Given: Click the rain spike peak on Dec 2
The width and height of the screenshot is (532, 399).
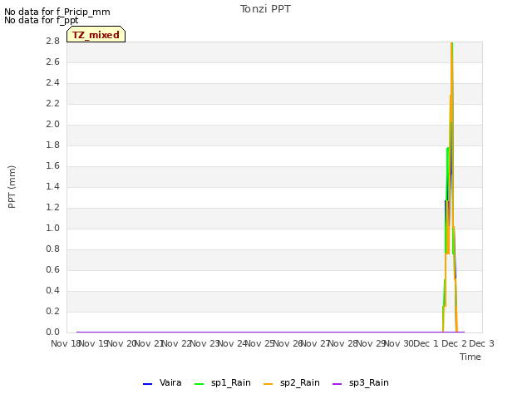Looking at the screenshot, I should point(451,43).
